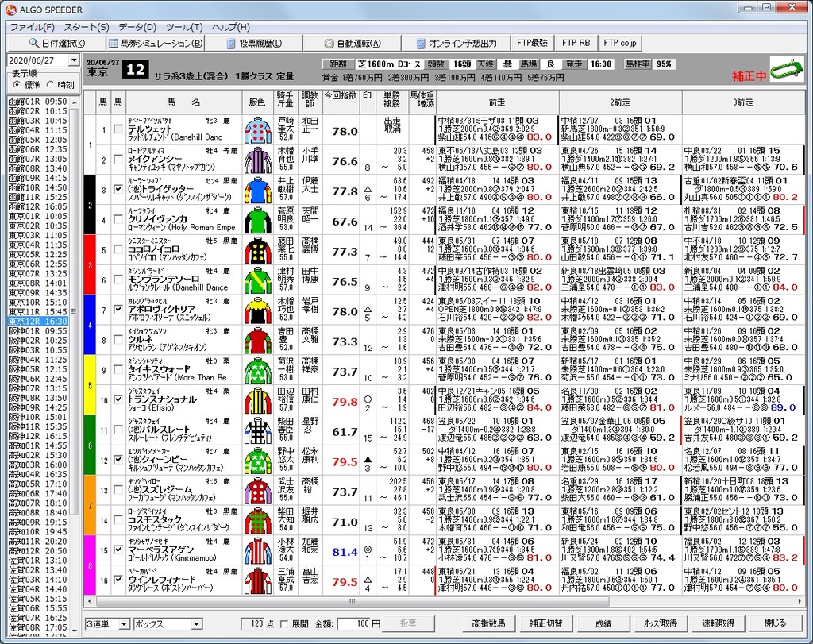Screen dimensions: 813x644
Task: Click the green racecourse track icon
Action: click(787, 69)
